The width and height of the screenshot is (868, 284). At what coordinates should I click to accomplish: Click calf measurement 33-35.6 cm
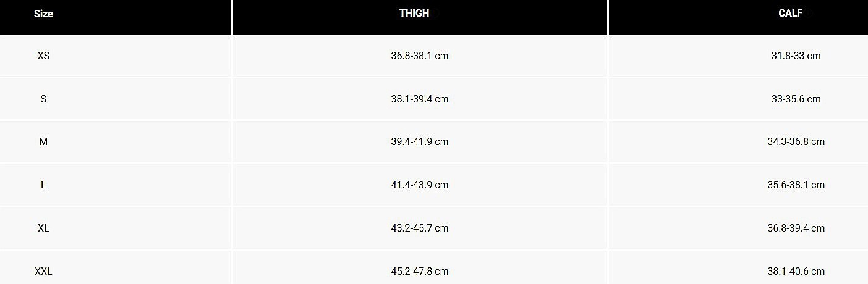click(x=796, y=99)
